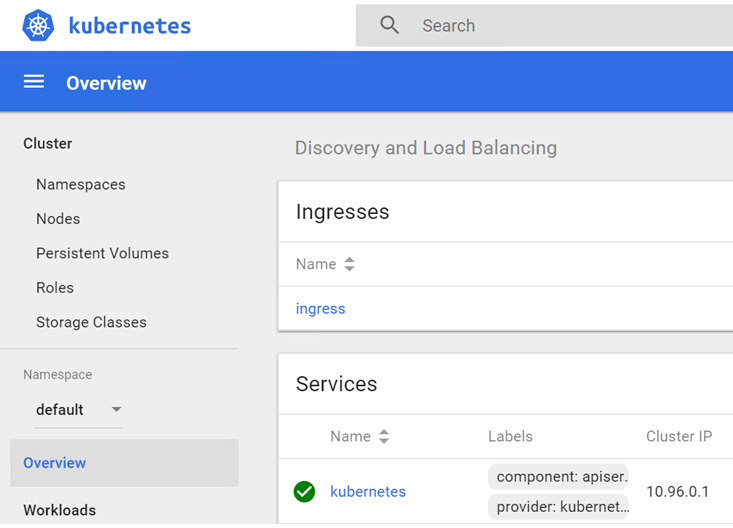Click the Ingresses card title
733x528 pixels.
pyautogui.click(x=342, y=212)
